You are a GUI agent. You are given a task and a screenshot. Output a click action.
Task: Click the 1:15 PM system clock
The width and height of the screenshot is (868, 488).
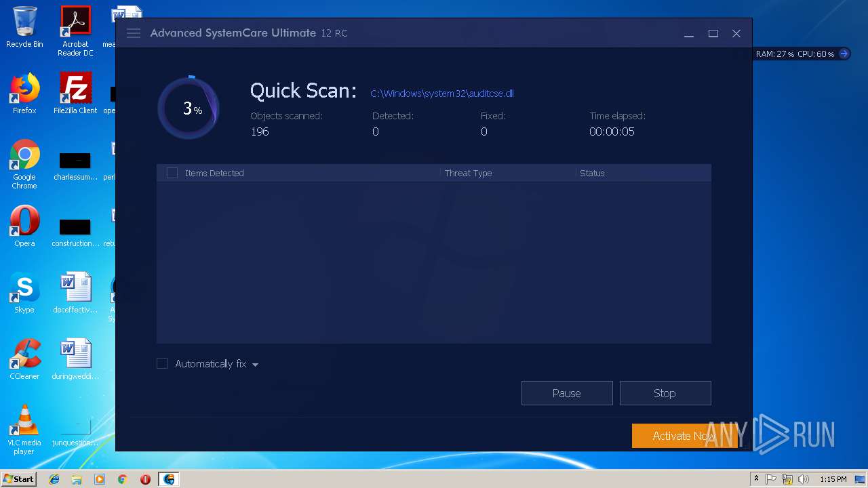coord(833,479)
